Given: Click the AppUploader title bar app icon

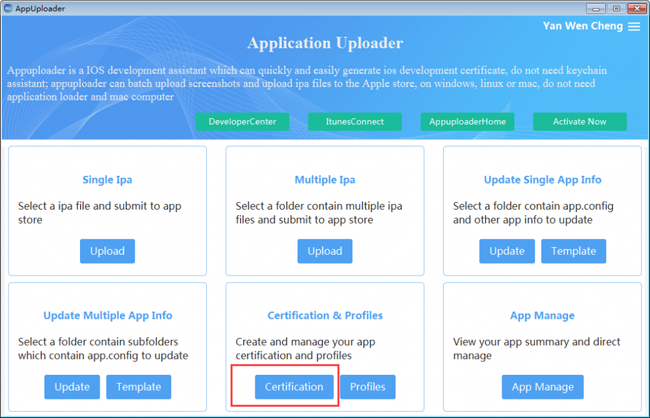Looking at the screenshot, I should (8, 8).
